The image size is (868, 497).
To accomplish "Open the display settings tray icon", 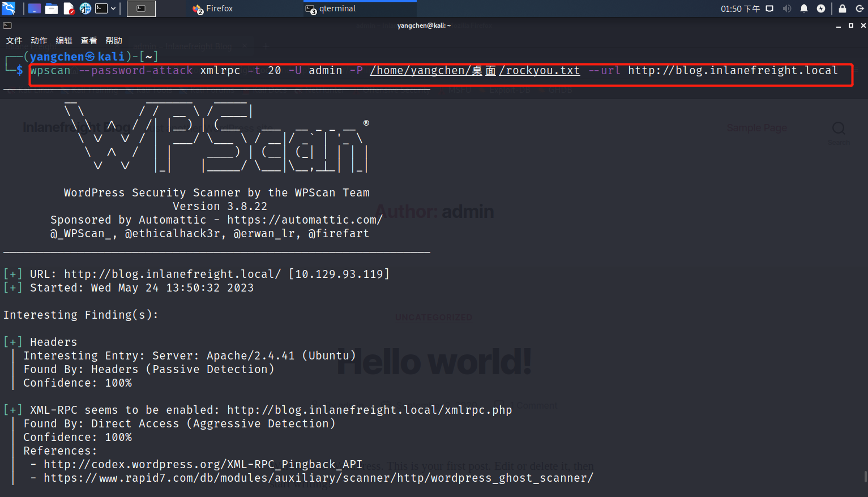I will 769,8.
